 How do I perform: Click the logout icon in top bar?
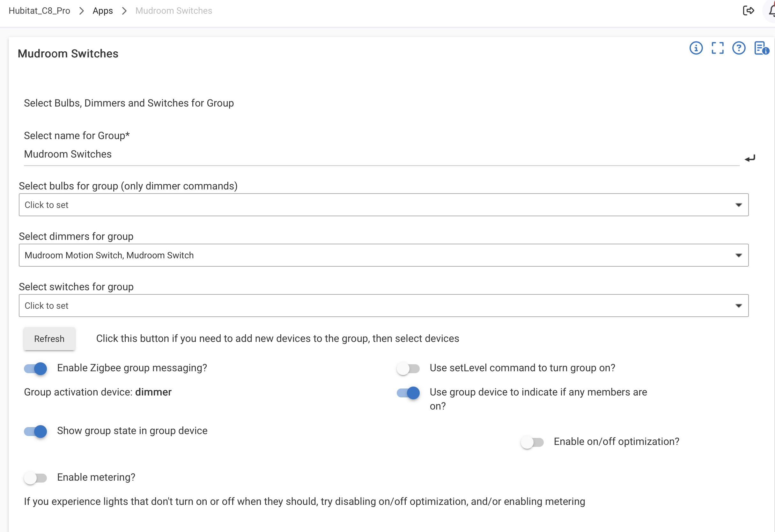pyautogui.click(x=748, y=11)
